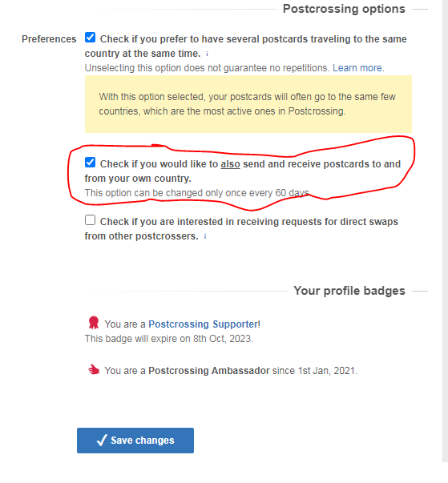Image resolution: width=448 pixels, height=483 pixels.
Task: Open the Postcrossing Supporter link
Action: coord(204,324)
